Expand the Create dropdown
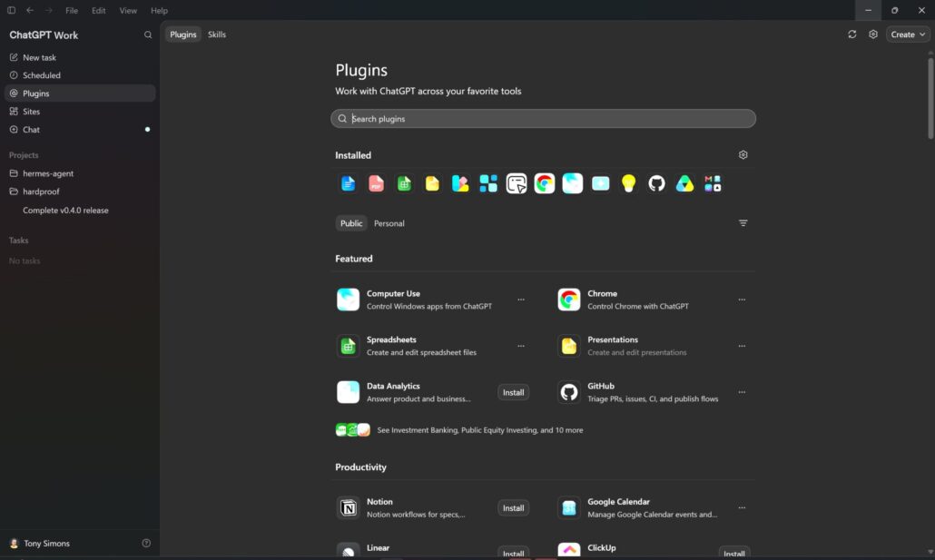 point(908,34)
